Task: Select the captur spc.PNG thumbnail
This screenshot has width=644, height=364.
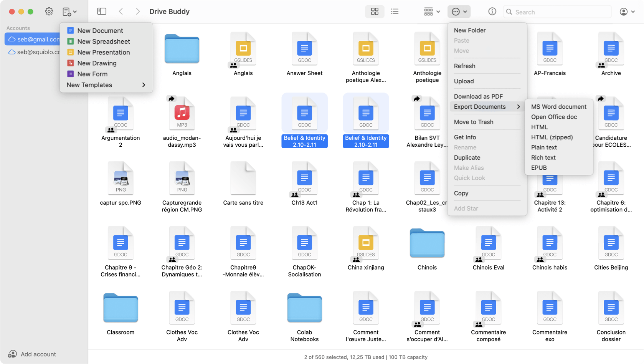Action: pyautogui.click(x=121, y=179)
